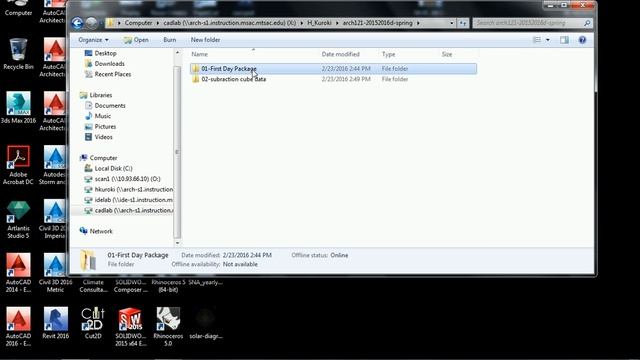Change view with the views icon
The image size is (640, 360).
pos(537,40)
